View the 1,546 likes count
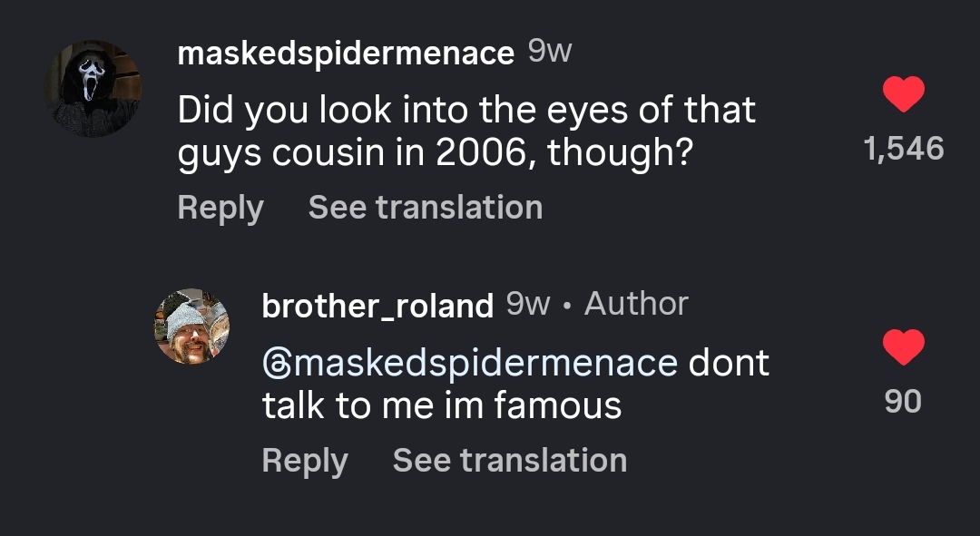Viewport: 980px width, 536px height. pyautogui.click(x=904, y=149)
